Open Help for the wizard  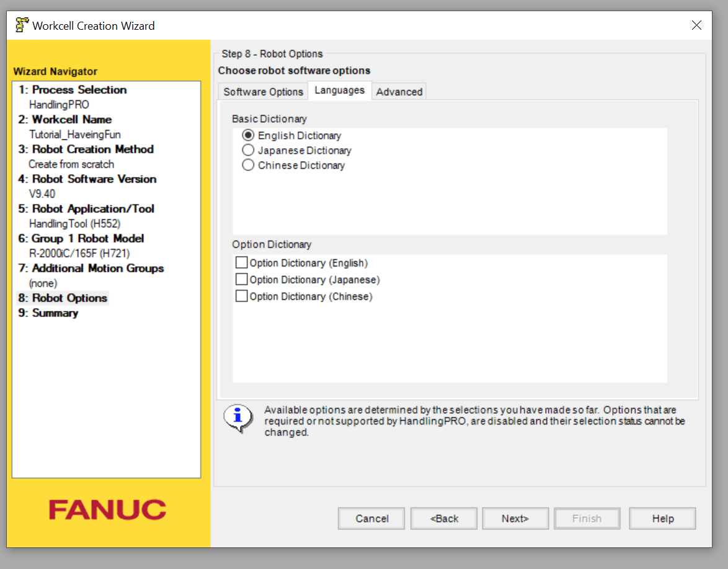662,518
